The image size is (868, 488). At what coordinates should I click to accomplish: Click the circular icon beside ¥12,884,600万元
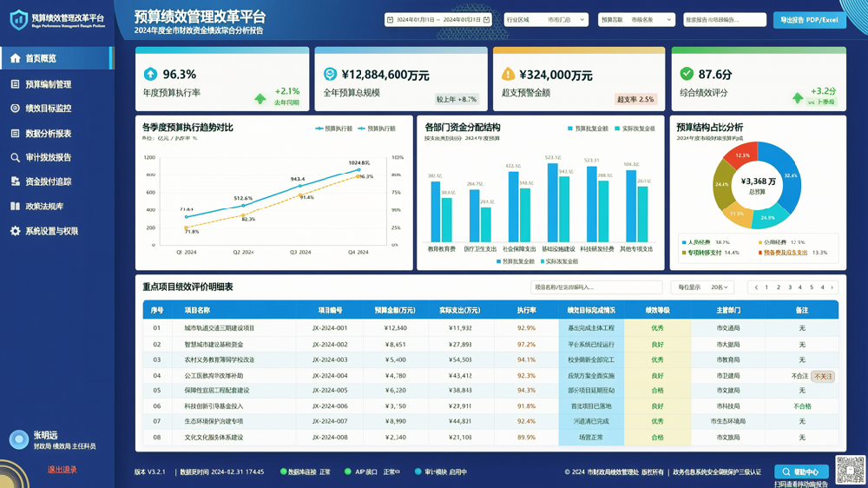[330, 74]
